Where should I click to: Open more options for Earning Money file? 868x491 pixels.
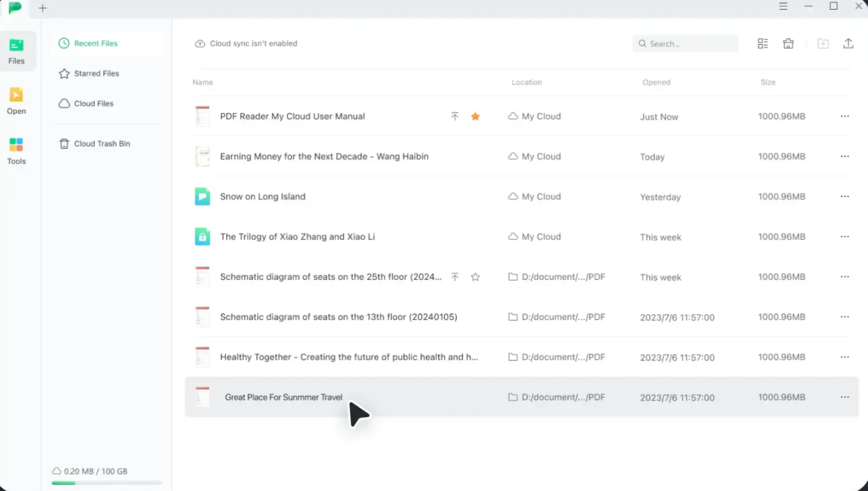845,157
